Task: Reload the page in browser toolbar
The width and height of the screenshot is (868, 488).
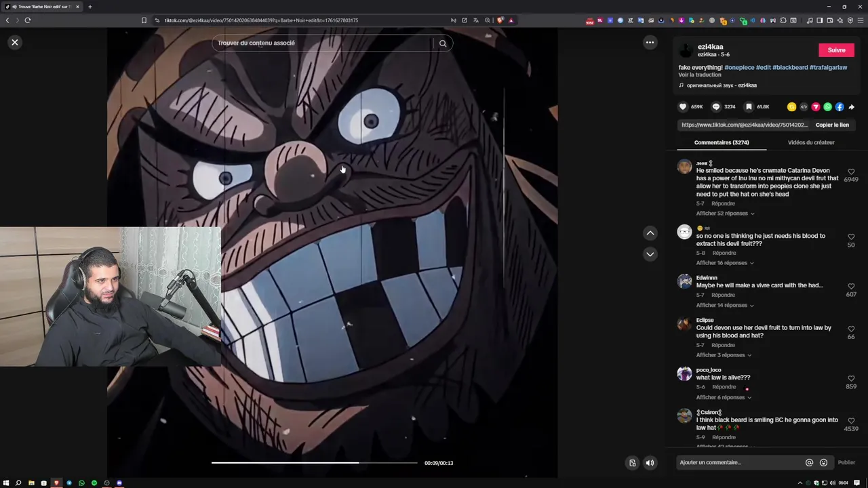Action: (x=28, y=20)
